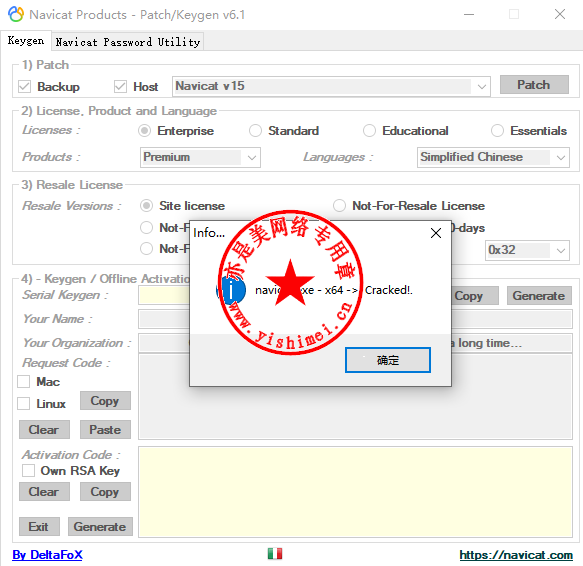Choose Not-For-Resale License option
Viewport: 583px width, 566px height.
pos(339,206)
